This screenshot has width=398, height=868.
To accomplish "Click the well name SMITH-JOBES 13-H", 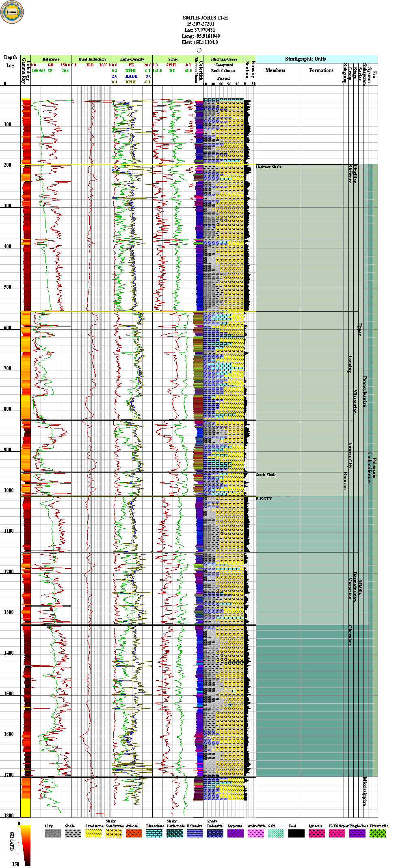I will [205, 18].
